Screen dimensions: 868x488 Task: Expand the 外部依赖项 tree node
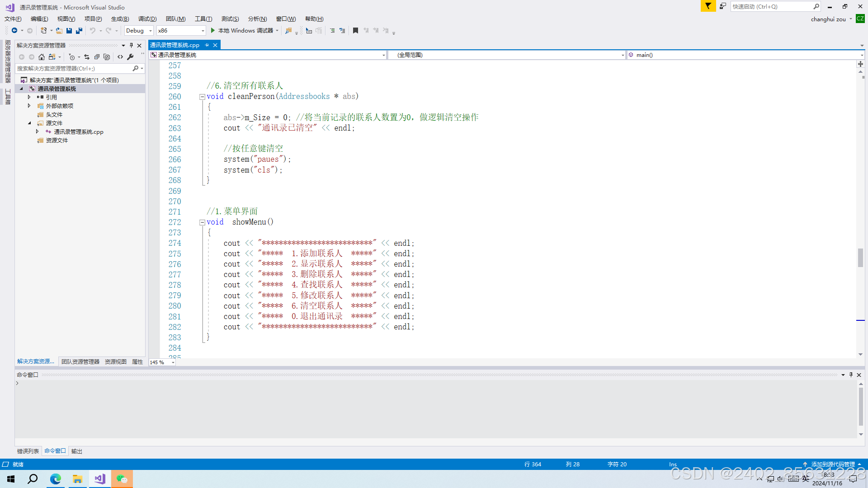tap(29, 106)
